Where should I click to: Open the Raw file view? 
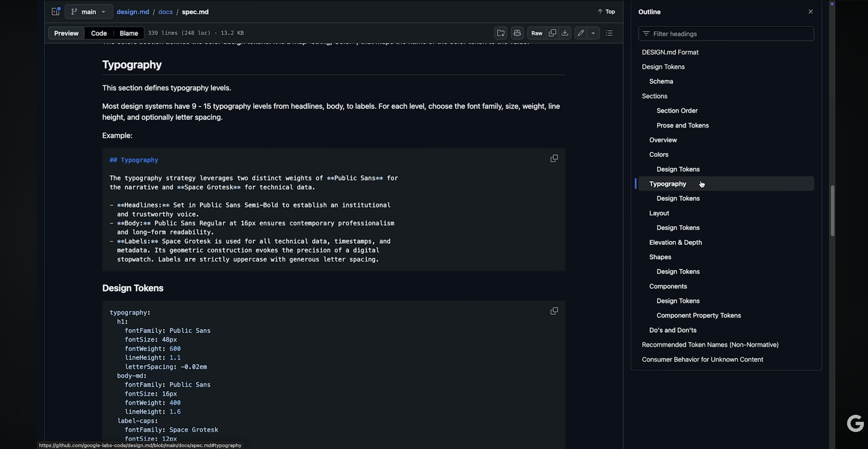coord(536,33)
